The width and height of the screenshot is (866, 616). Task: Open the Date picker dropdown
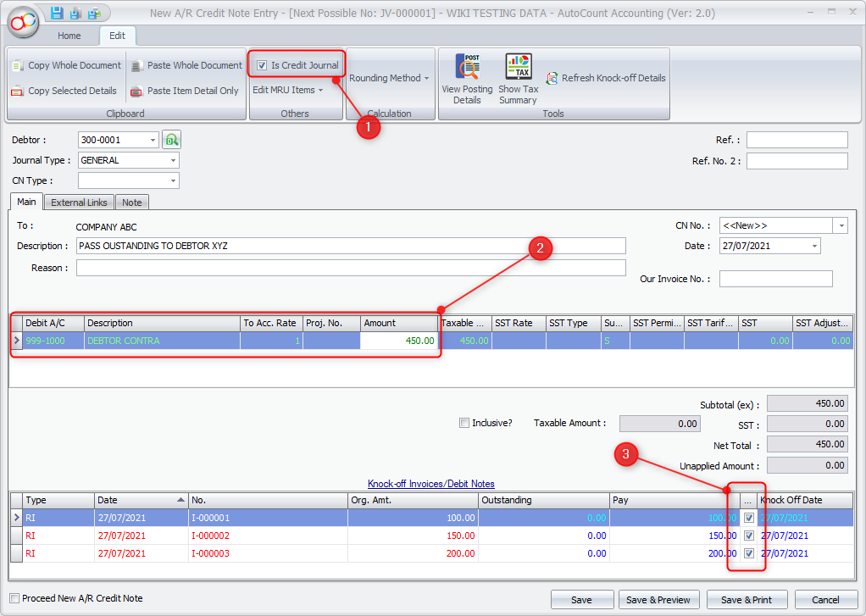coord(814,246)
